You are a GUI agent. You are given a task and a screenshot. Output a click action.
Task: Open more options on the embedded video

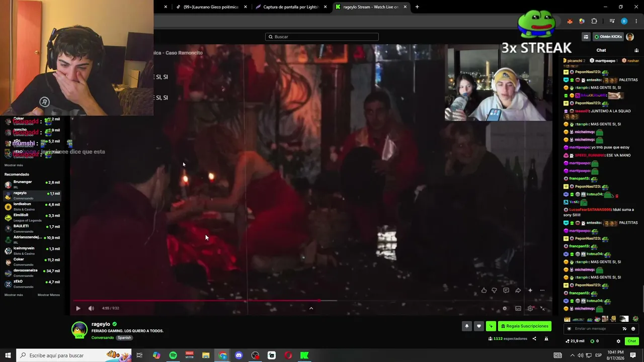coord(542,290)
